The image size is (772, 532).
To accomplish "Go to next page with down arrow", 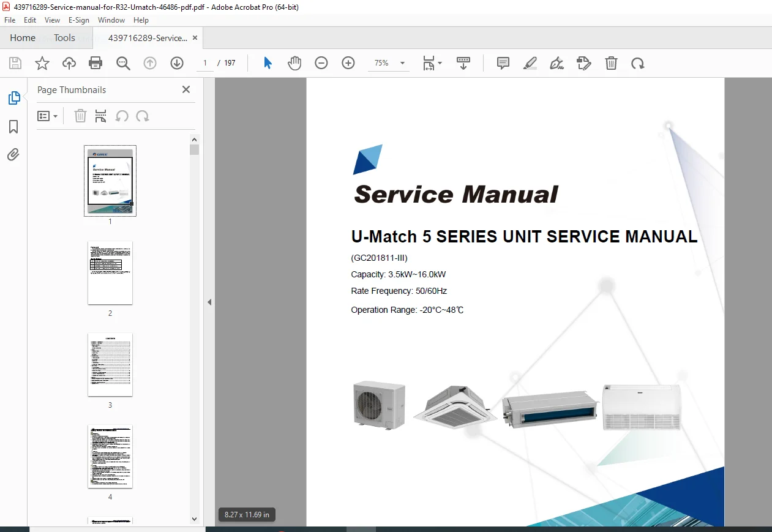I will (x=177, y=63).
